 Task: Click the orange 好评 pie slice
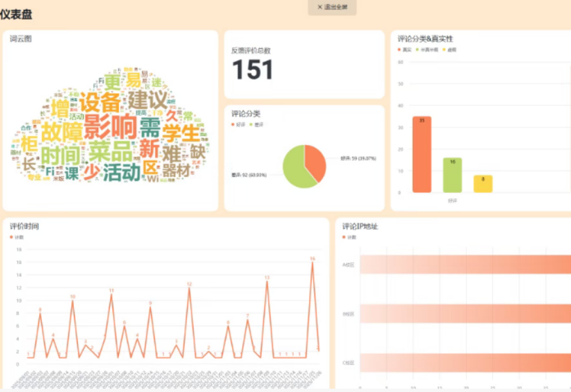315,160
